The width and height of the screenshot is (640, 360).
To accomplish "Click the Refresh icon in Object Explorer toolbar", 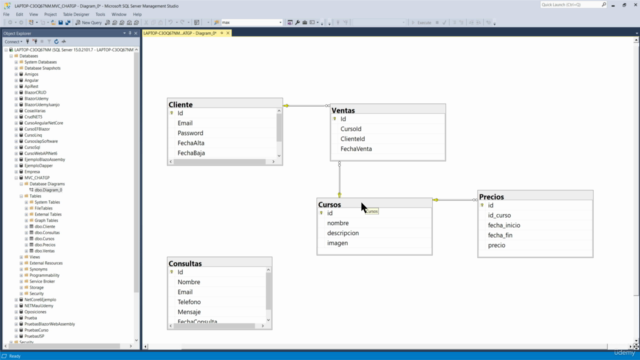I will tap(56, 42).
